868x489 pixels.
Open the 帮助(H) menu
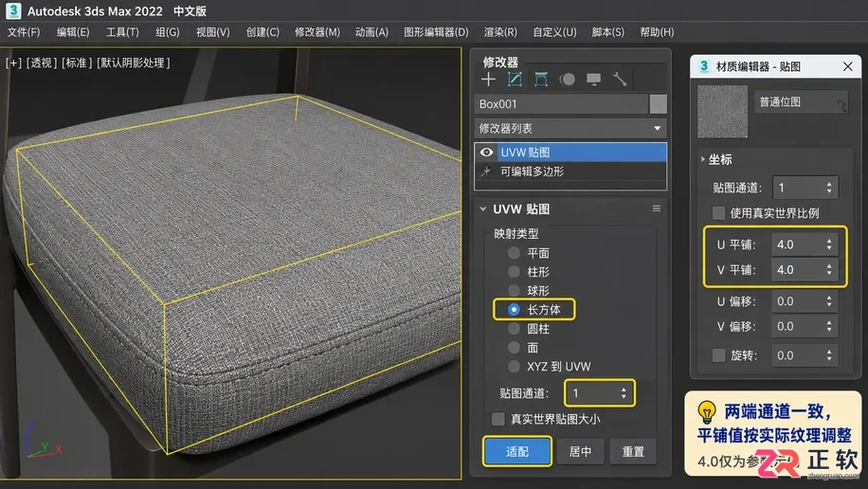pyautogui.click(x=657, y=32)
